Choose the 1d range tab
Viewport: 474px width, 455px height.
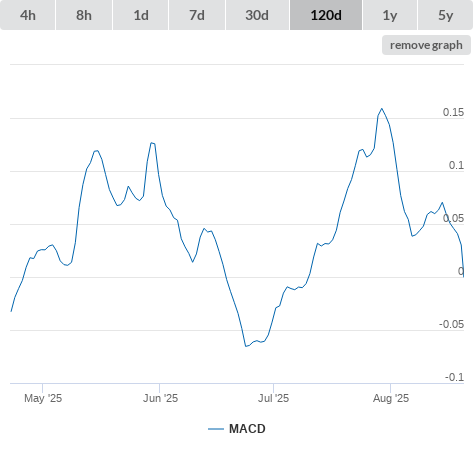[141, 15]
